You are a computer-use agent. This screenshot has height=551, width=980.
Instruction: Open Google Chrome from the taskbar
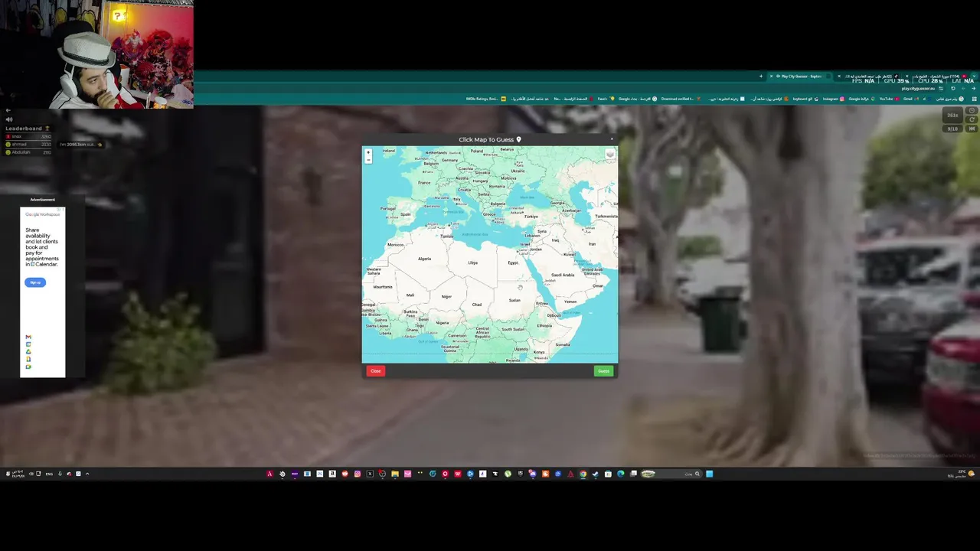[x=583, y=474]
